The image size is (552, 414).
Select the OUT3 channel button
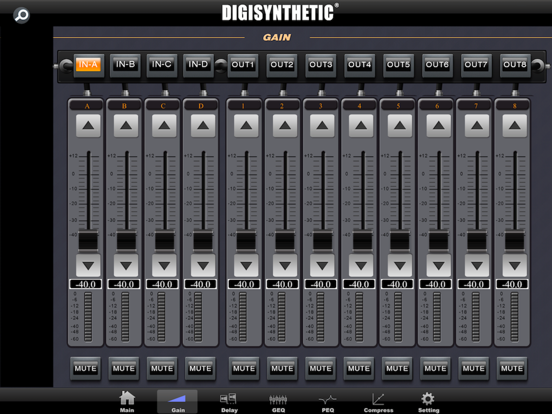[321, 65]
